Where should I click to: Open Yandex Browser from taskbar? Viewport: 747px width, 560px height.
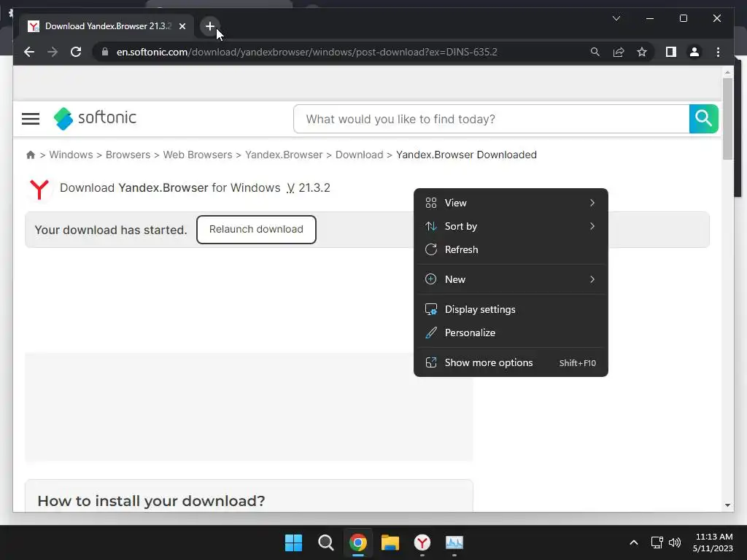tap(422, 542)
